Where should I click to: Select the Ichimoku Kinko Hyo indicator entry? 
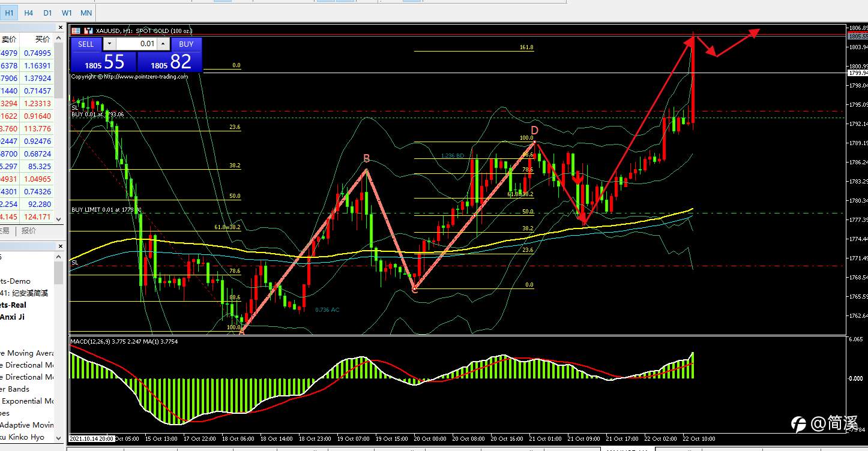(x=23, y=437)
